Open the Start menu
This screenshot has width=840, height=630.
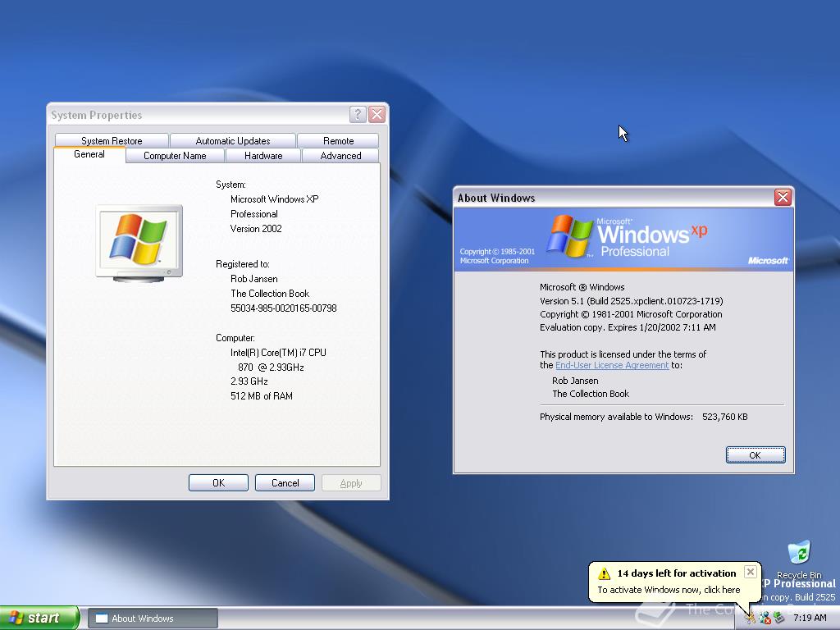39,618
